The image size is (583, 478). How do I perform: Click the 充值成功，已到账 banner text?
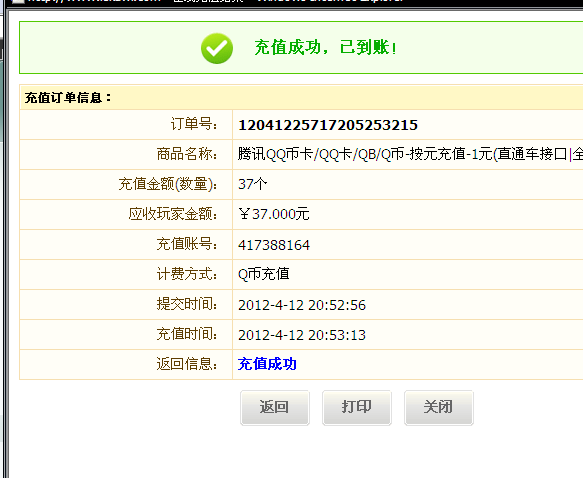326,48
